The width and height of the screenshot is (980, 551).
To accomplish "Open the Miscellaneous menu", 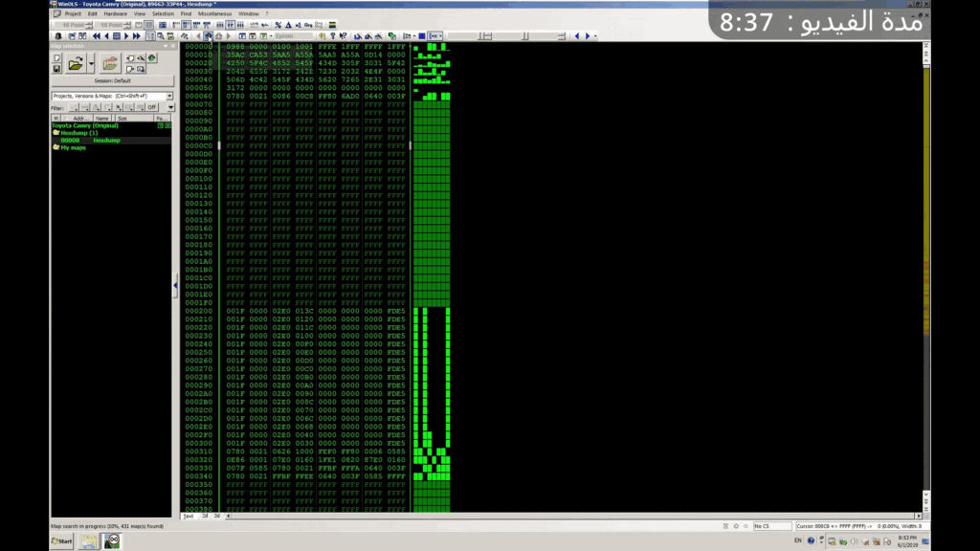I will click(x=214, y=14).
